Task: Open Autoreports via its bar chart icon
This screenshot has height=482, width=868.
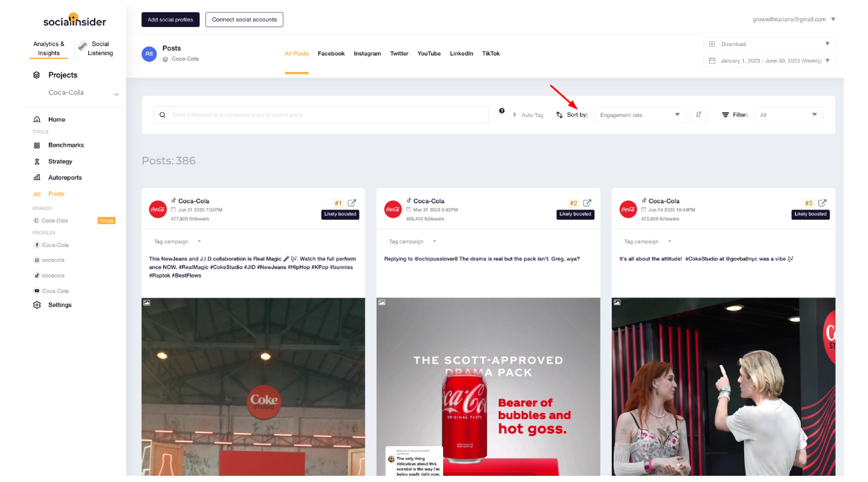Action: click(x=37, y=178)
